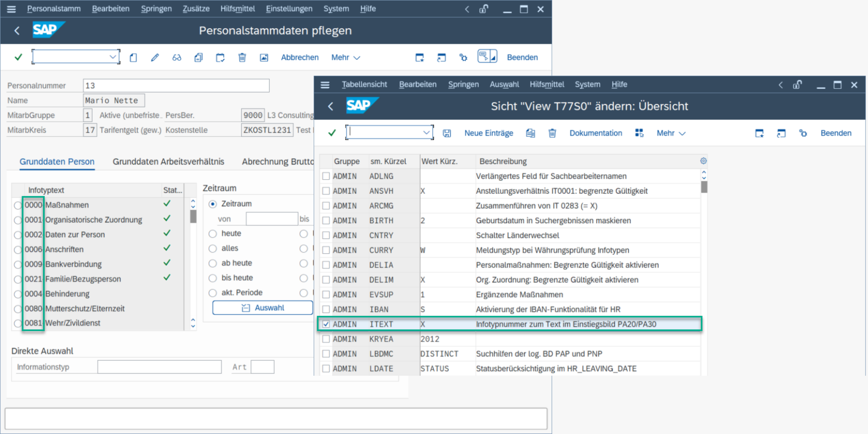The height and width of the screenshot is (434, 868).
Task: Click the pencil Change icon
Action: [155, 57]
